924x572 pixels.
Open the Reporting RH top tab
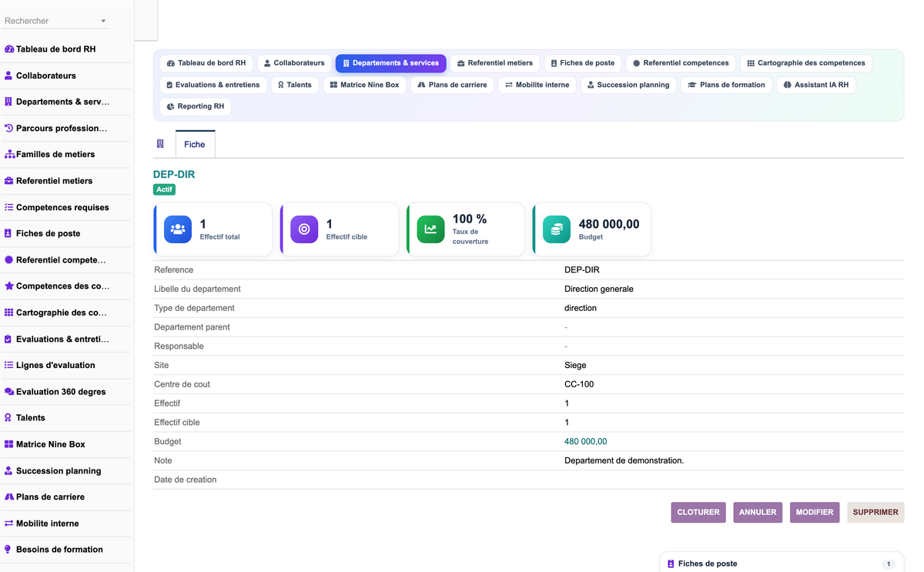point(196,106)
